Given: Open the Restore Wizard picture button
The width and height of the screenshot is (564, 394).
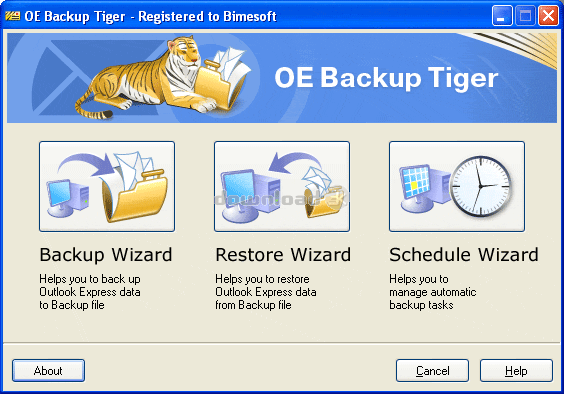Looking at the screenshot, I should point(282,186).
